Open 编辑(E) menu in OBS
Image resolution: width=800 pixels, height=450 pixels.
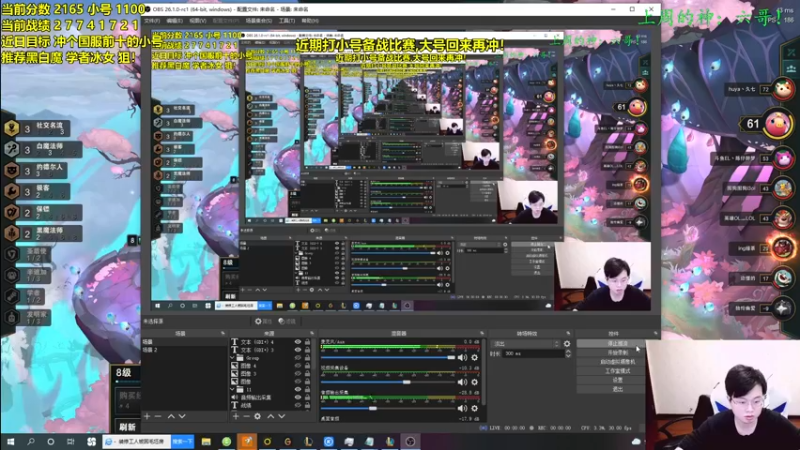coord(174,21)
